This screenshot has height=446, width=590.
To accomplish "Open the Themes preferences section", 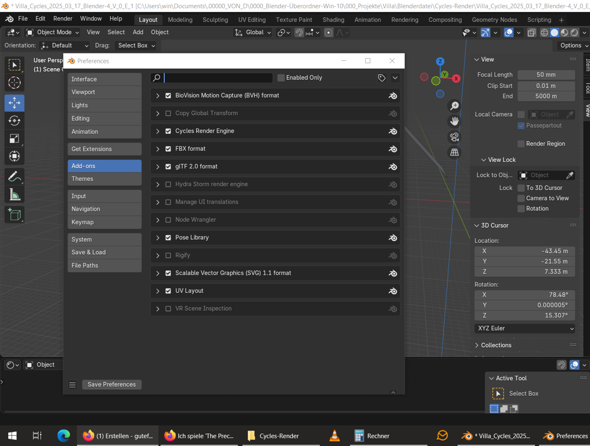I will tap(105, 179).
